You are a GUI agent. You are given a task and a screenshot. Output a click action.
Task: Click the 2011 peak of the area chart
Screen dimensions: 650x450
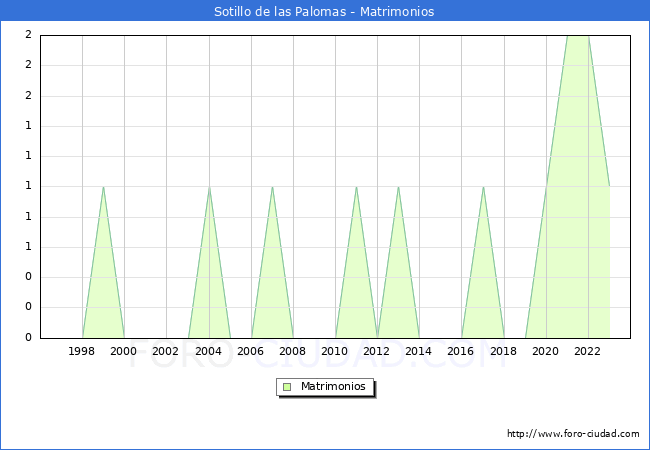(x=357, y=187)
